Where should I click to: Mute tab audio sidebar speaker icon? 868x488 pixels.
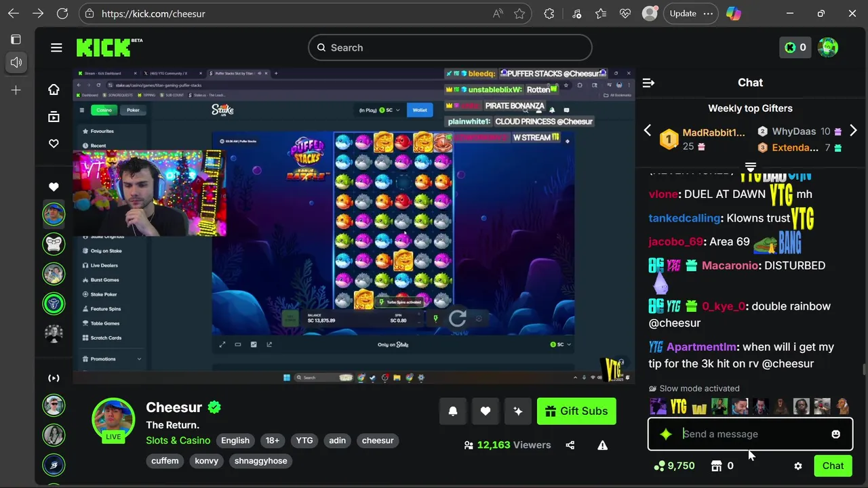tap(16, 62)
